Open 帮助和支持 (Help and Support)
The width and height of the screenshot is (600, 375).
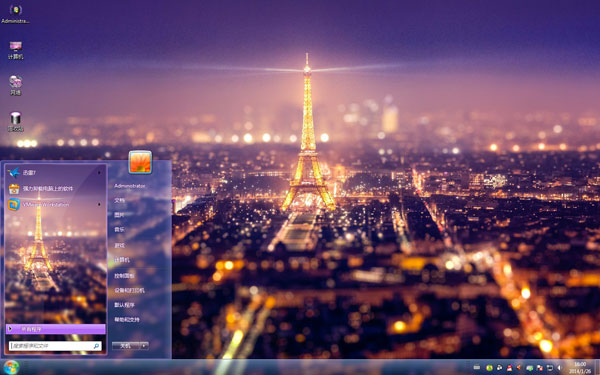pyautogui.click(x=127, y=320)
